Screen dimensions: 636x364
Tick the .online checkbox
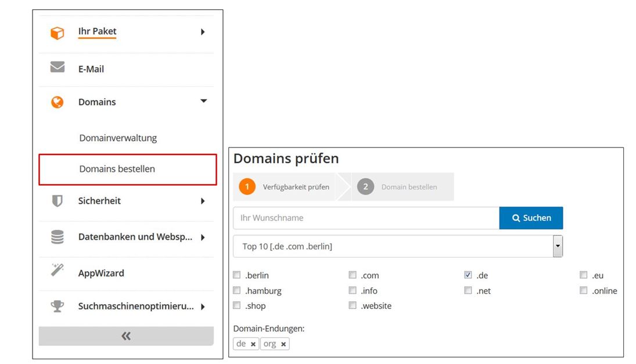coord(583,290)
